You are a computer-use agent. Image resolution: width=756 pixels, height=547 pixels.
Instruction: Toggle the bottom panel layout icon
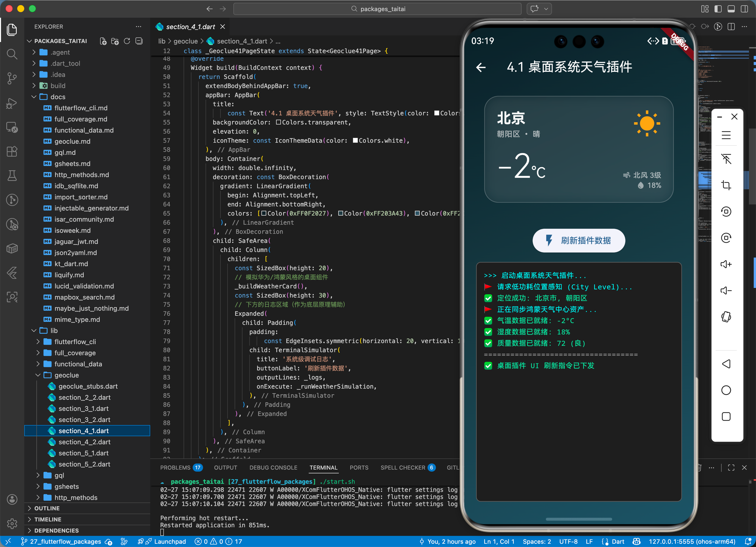tap(731, 9)
